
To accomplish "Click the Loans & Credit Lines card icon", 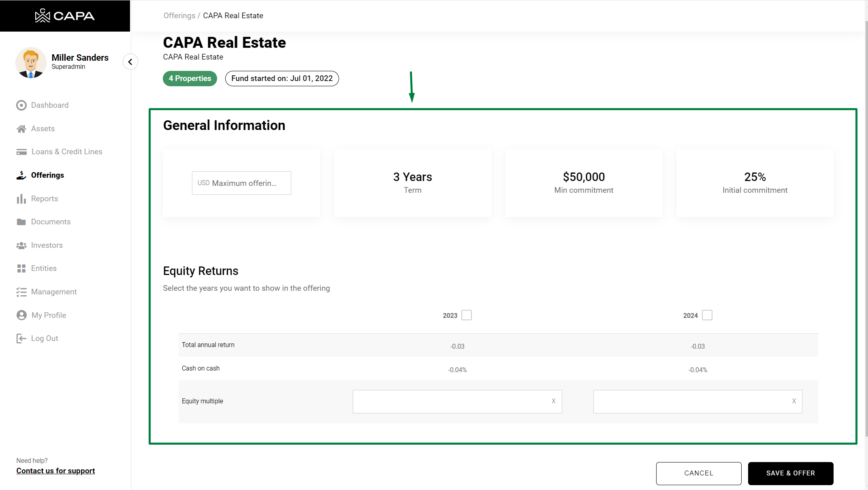I will [x=21, y=152].
